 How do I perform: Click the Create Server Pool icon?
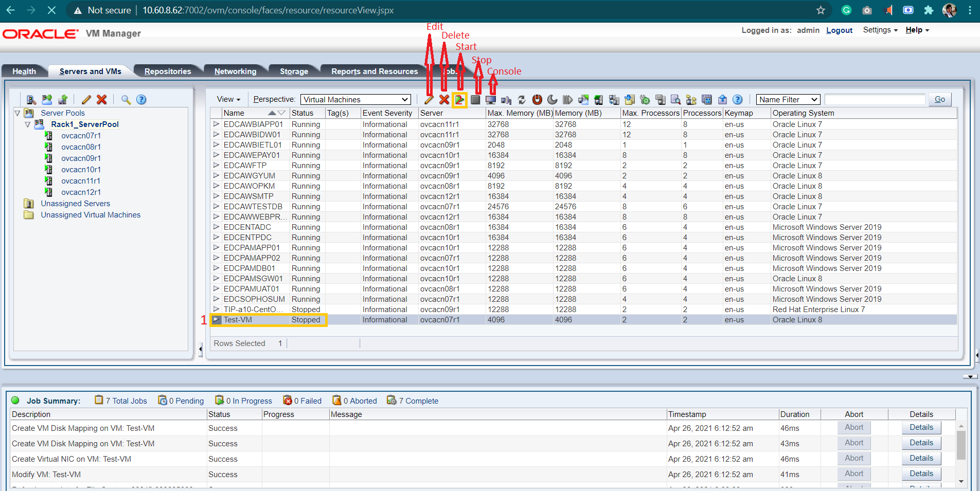47,100
